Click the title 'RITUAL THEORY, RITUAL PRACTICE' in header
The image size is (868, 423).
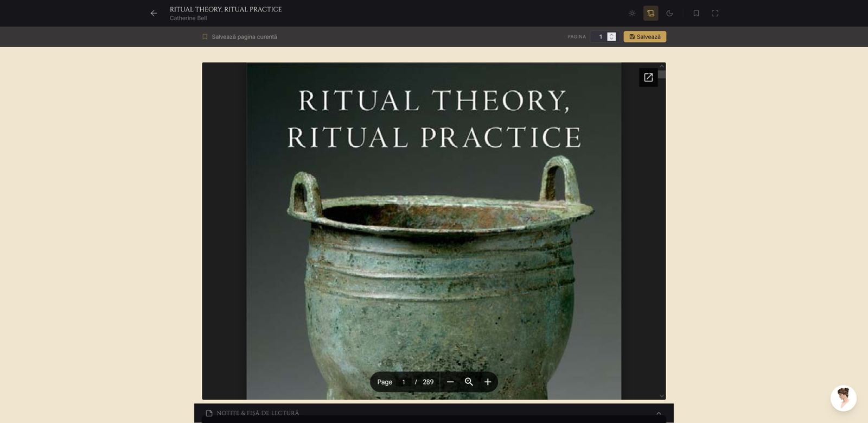pos(226,9)
